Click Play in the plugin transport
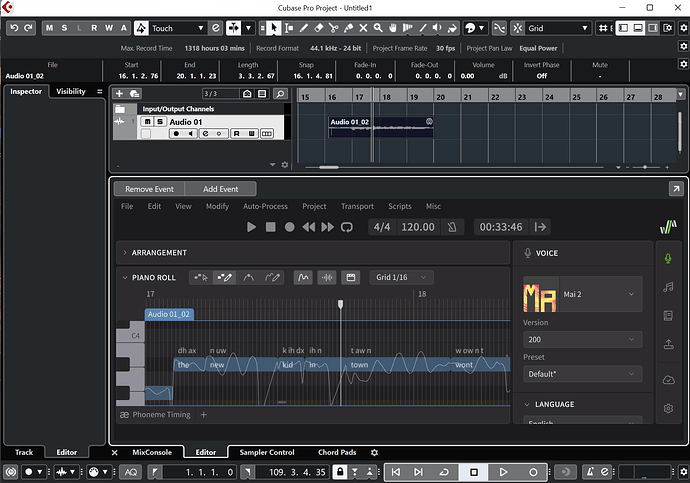The height and width of the screenshot is (483, 690). tap(251, 227)
